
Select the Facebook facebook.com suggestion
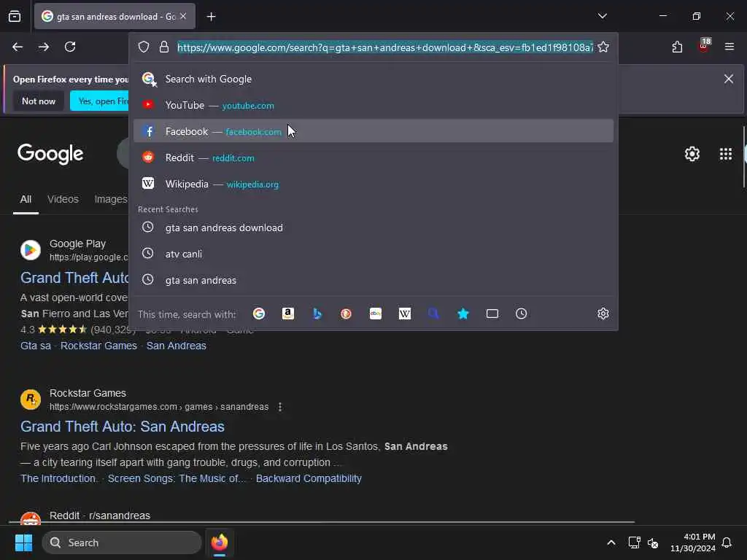tap(373, 131)
